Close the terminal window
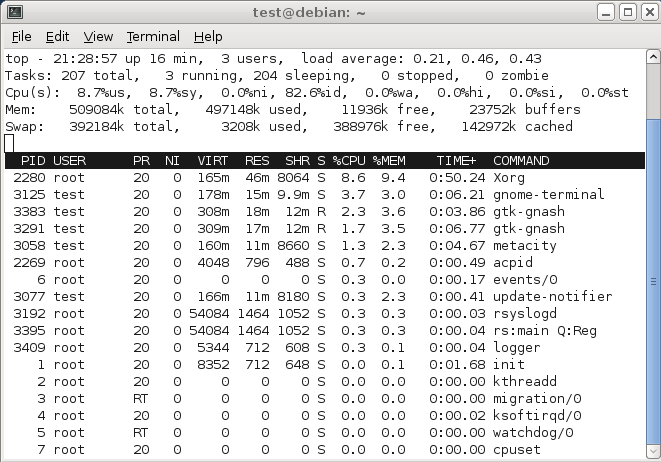The width and height of the screenshot is (661, 462). pyautogui.click(x=650, y=12)
